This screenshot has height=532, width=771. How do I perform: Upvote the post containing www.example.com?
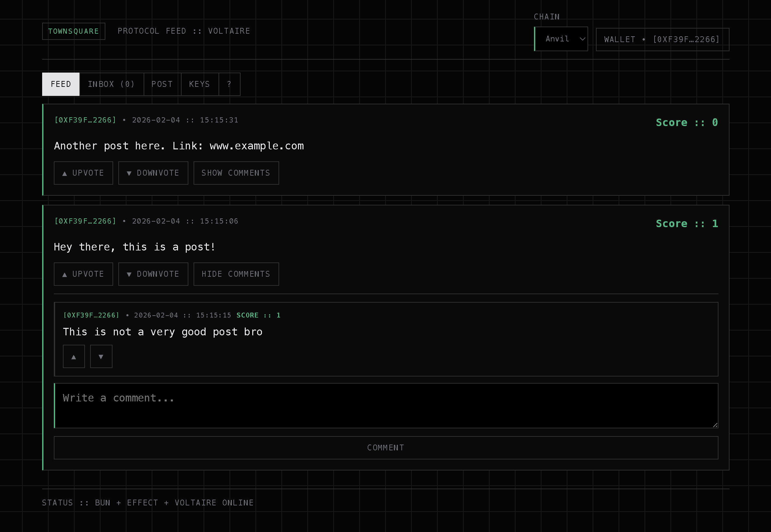tap(83, 173)
